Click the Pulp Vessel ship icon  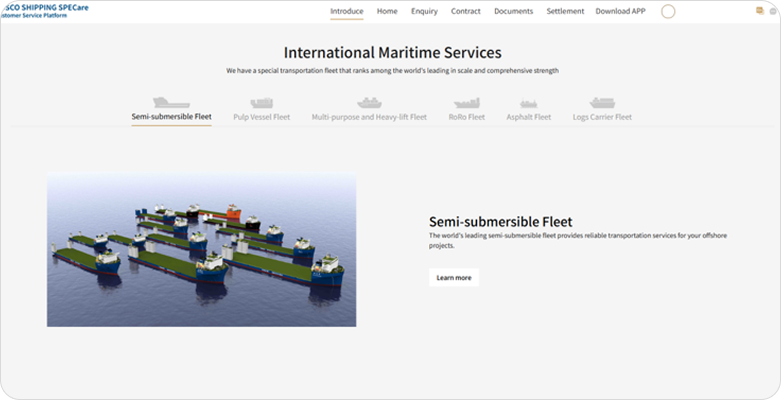261,103
